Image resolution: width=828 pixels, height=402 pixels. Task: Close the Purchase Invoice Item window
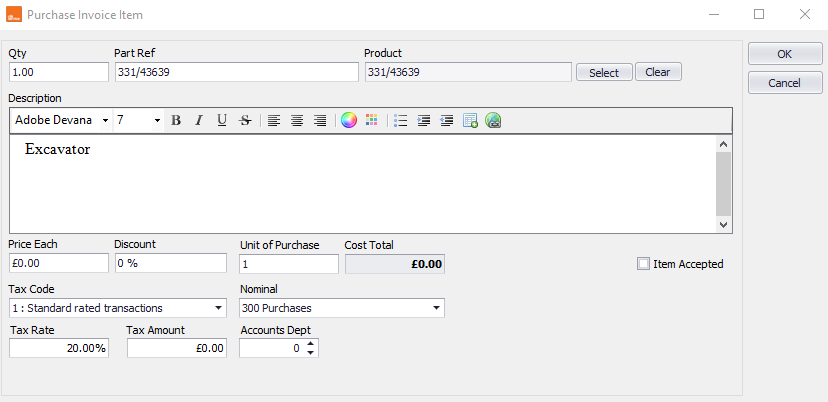[x=805, y=14]
